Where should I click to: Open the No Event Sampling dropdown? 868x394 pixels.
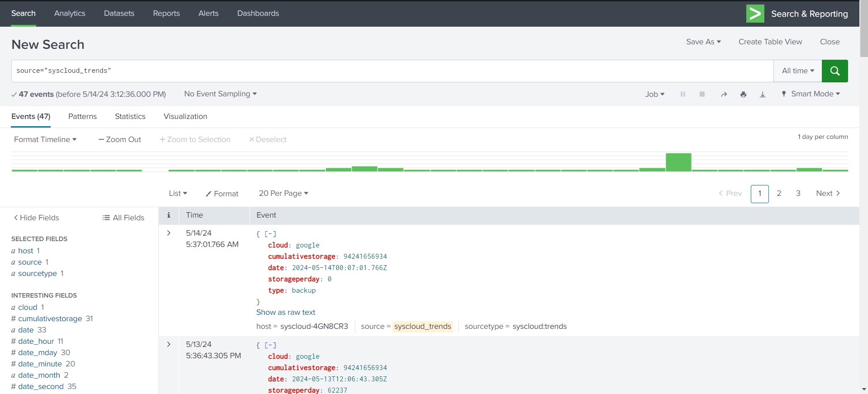(x=220, y=94)
